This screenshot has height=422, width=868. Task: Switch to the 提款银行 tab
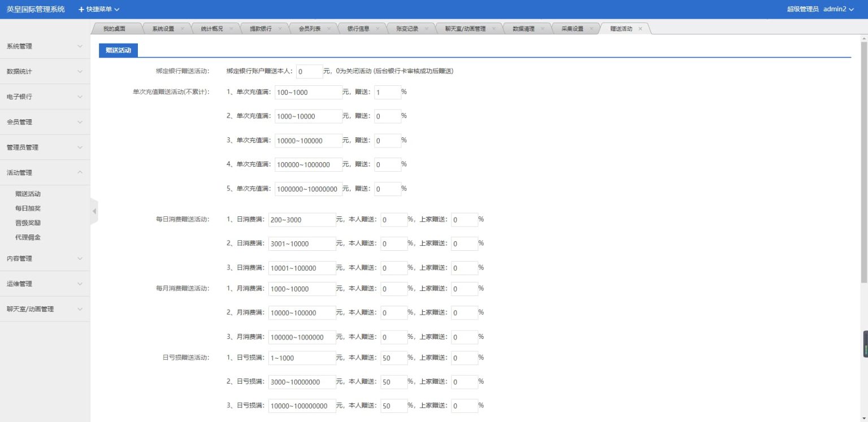[x=261, y=29]
